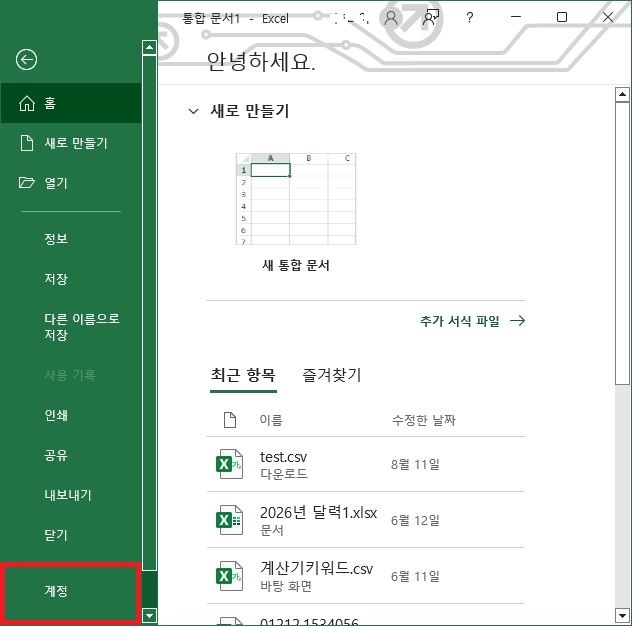Click the back arrow to leave Backstage
Screen dimensions: 632x626
coord(27,60)
